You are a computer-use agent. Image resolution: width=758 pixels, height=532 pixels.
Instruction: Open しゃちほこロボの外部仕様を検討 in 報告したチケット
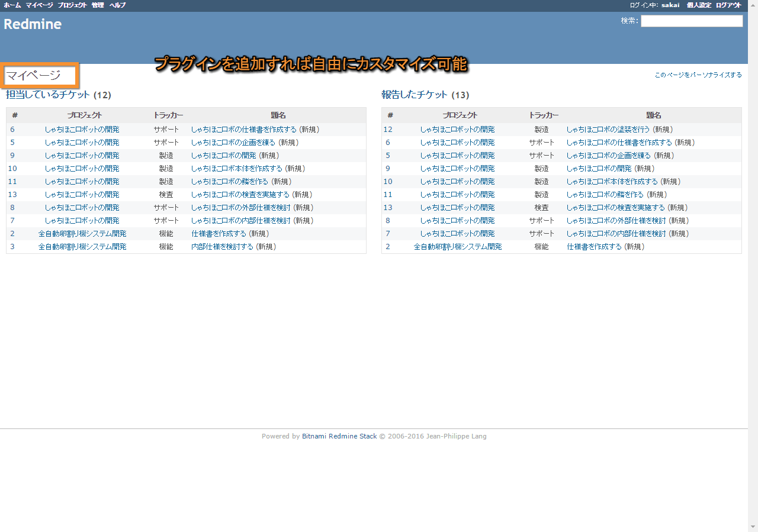tap(616, 221)
